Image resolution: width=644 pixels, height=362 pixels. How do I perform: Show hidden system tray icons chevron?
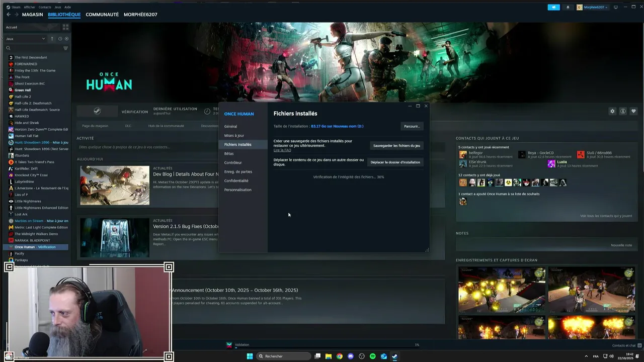pyautogui.click(x=586, y=356)
